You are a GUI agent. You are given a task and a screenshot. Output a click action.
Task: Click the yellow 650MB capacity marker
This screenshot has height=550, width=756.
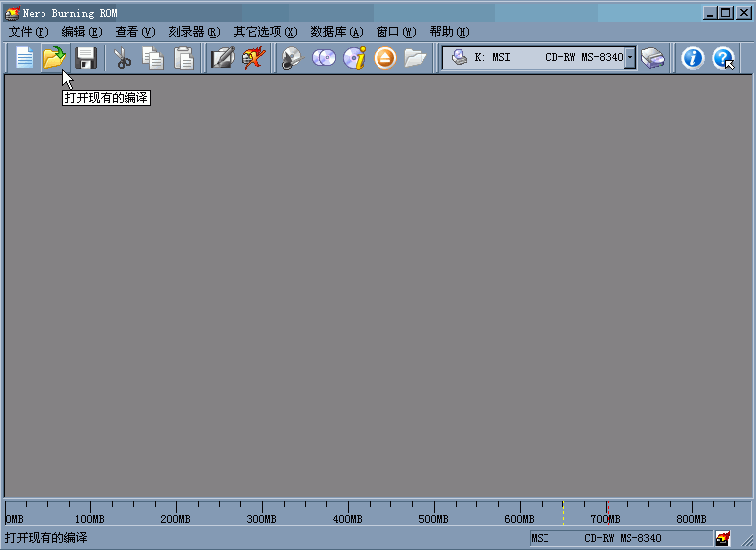563,511
